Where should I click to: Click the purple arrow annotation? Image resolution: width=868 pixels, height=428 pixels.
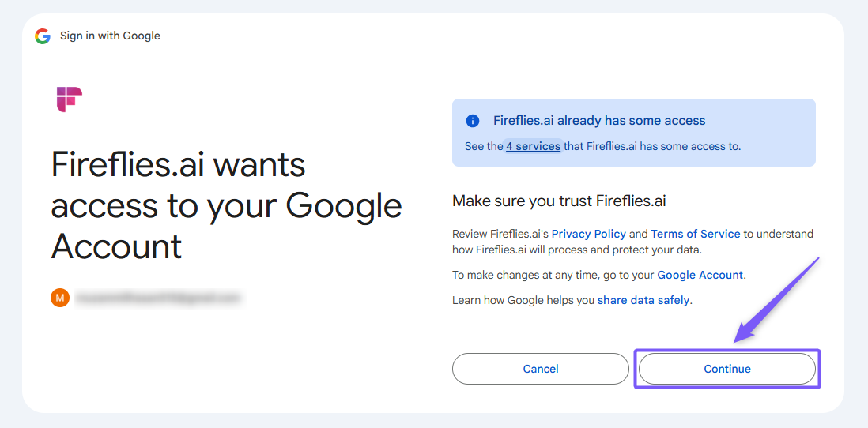coord(776,300)
